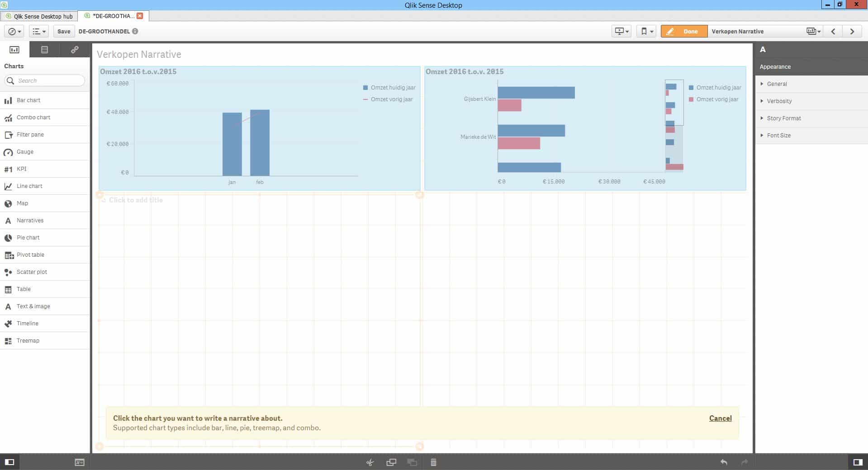
Task: Show app info for DE-GROOTHANDEL
Action: pyautogui.click(x=135, y=31)
